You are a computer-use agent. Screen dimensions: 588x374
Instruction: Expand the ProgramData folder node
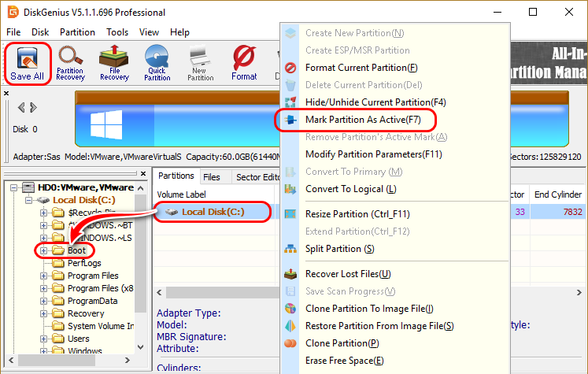[x=43, y=301]
